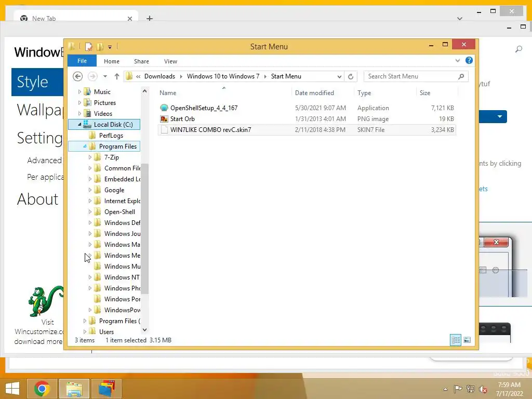
Task: Click the Start Orb PNG file icon
Action: click(164, 119)
